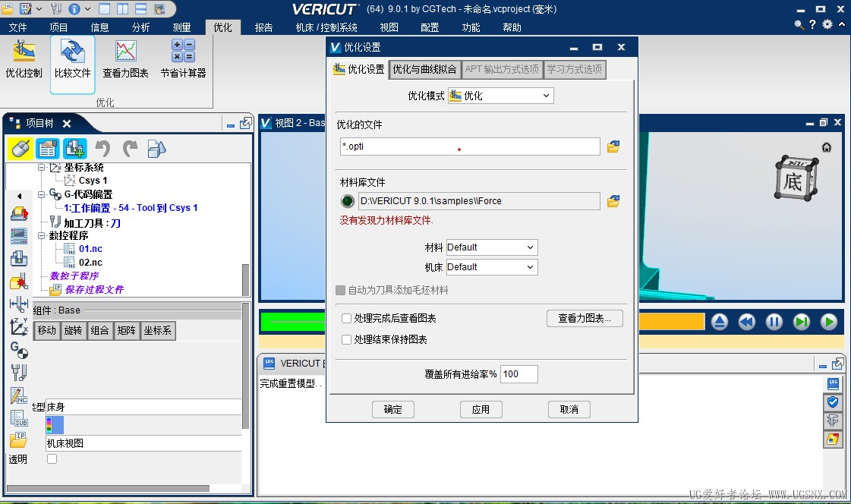This screenshot has height=504, width=851.
Task: Select the mouse pick mode icon in project tree
Action: coord(20,149)
